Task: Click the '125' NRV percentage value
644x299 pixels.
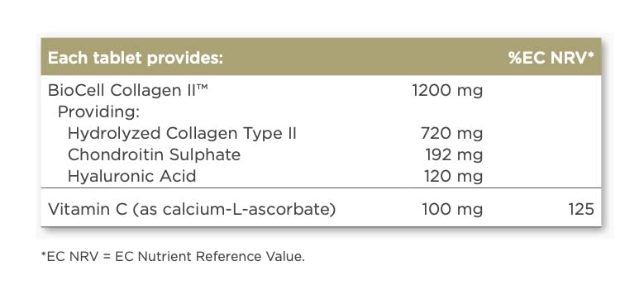Action: (581, 209)
